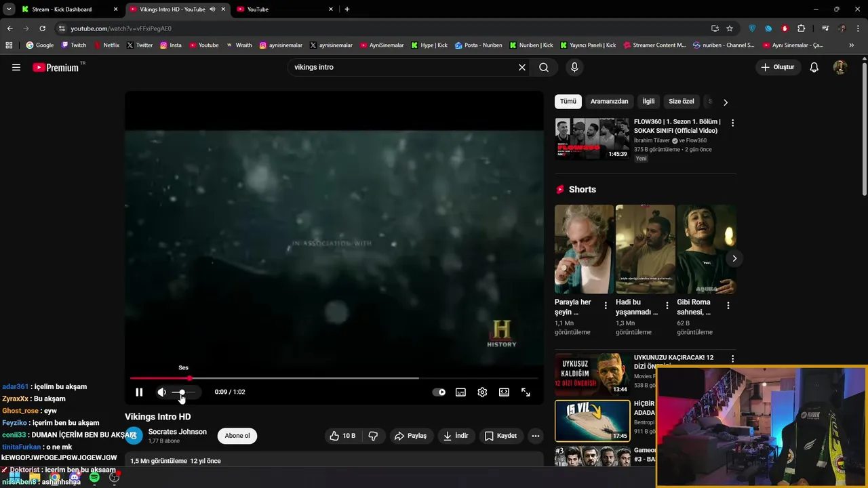Open FLOW360 SOKAK SINIFI video thumbnail
The height and width of the screenshot is (488, 868).
coord(592,139)
